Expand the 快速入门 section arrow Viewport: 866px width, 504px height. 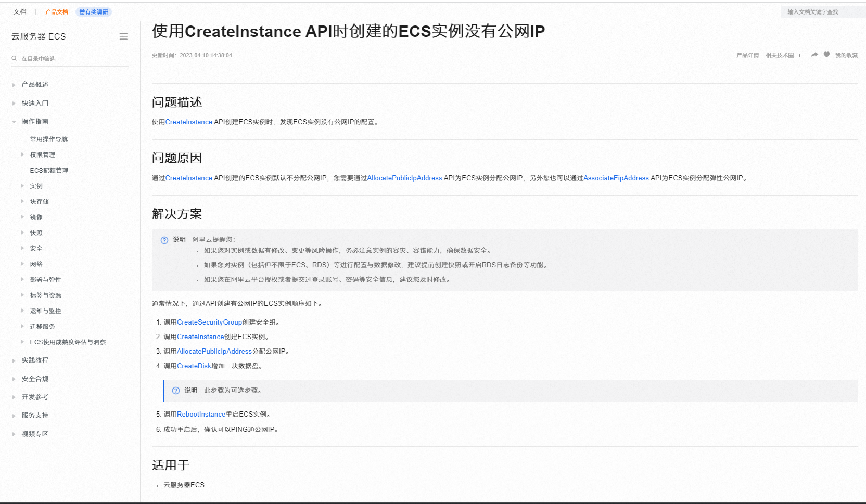pos(14,104)
